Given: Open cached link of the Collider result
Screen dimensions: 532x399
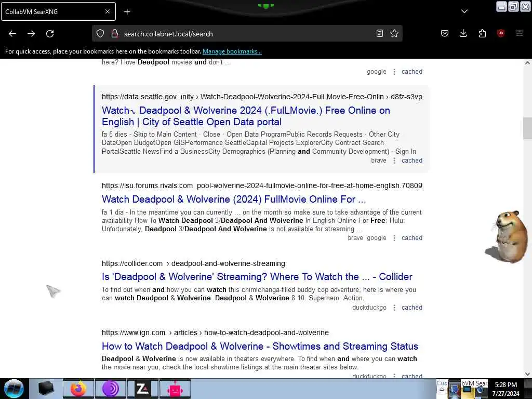Looking at the screenshot, I should click(x=412, y=308).
